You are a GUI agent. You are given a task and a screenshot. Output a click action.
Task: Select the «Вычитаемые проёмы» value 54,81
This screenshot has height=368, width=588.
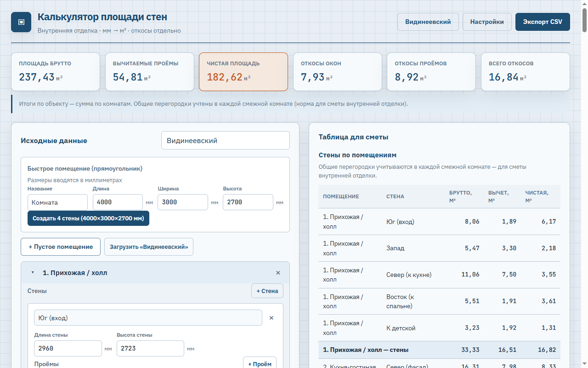point(128,77)
